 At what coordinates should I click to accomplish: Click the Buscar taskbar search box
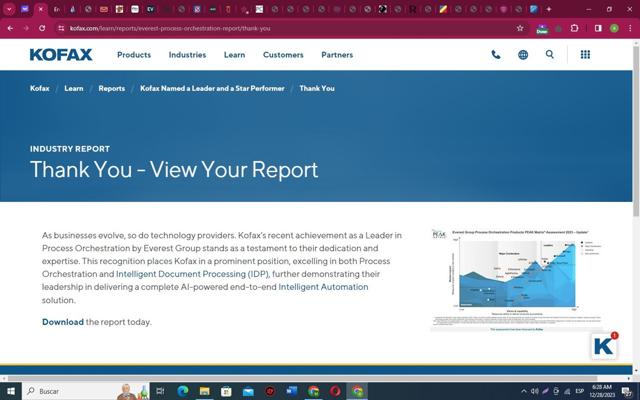coord(86,391)
